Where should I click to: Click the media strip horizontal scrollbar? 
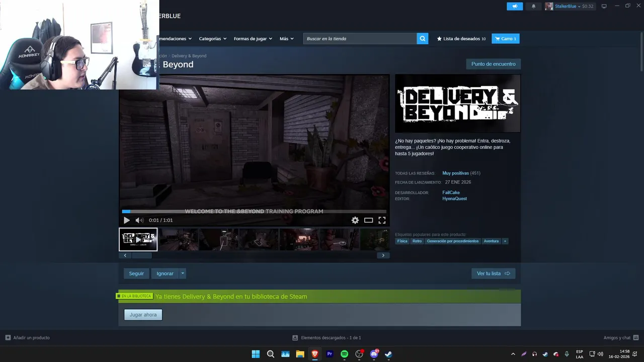(254, 255)
